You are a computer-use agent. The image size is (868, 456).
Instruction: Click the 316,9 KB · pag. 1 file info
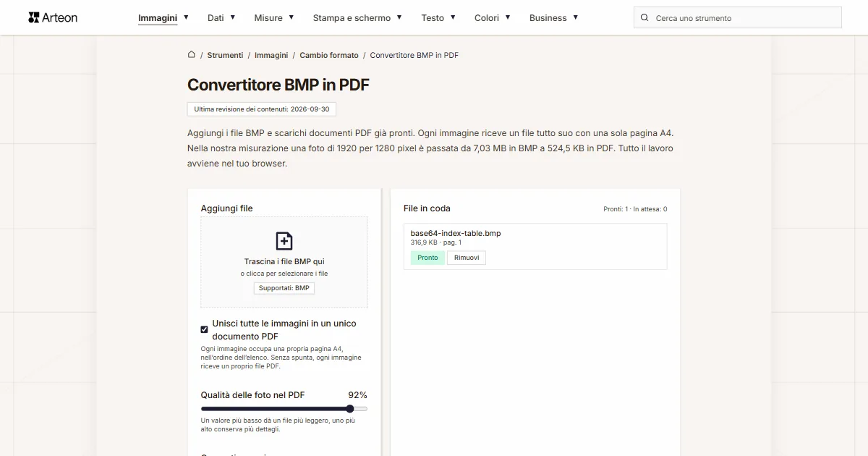pyautogui.click(x=436, y=242)
